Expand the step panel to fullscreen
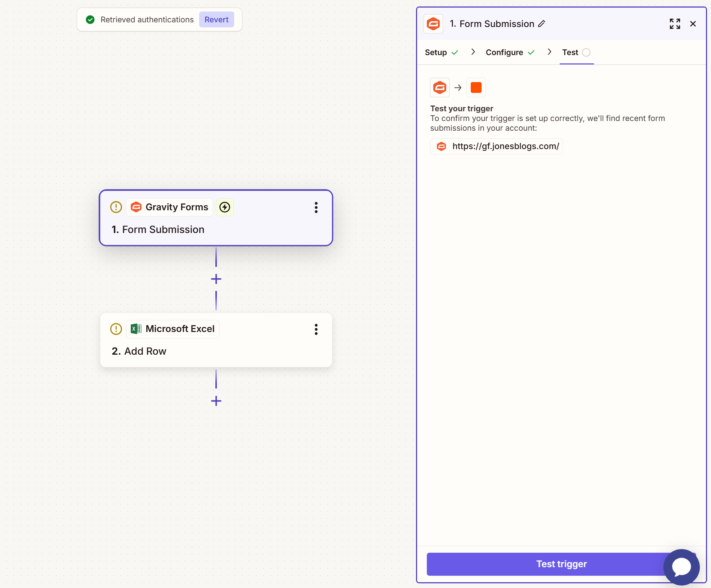Viewport: 711px width, 588px height. (675, 24)
